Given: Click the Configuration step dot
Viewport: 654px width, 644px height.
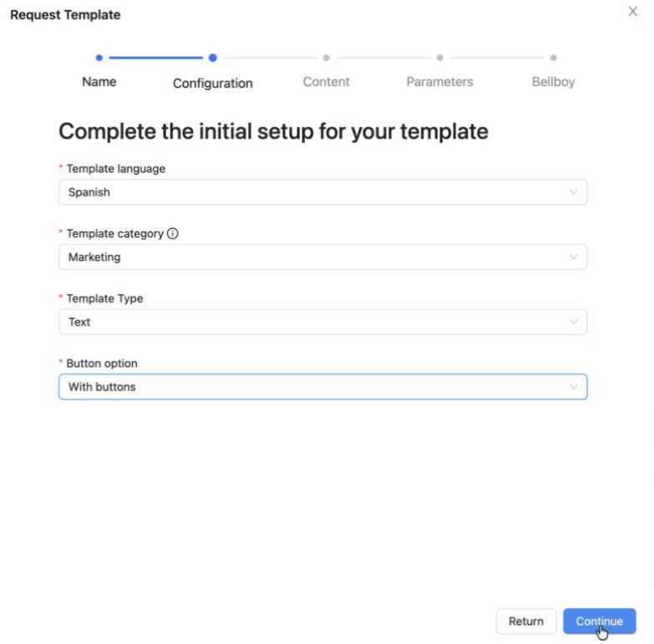Looking at the screenshot, I should pyautogui.click(x=213, y=58).
